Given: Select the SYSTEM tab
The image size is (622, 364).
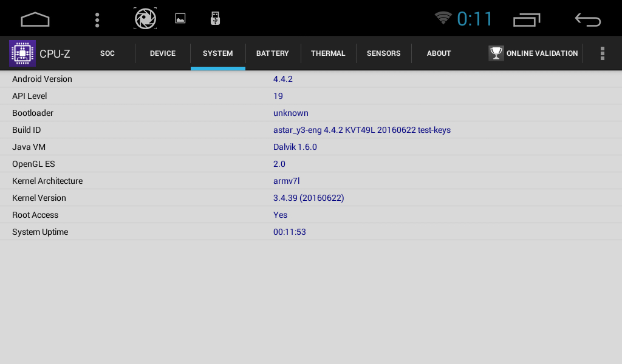Looking at the screenshot, I should click(x=218, y=53).
